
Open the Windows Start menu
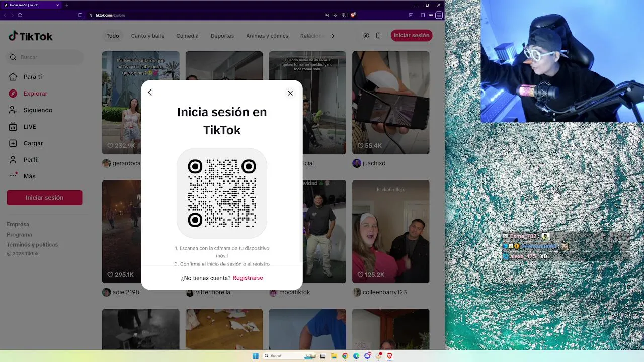(256, 356)
